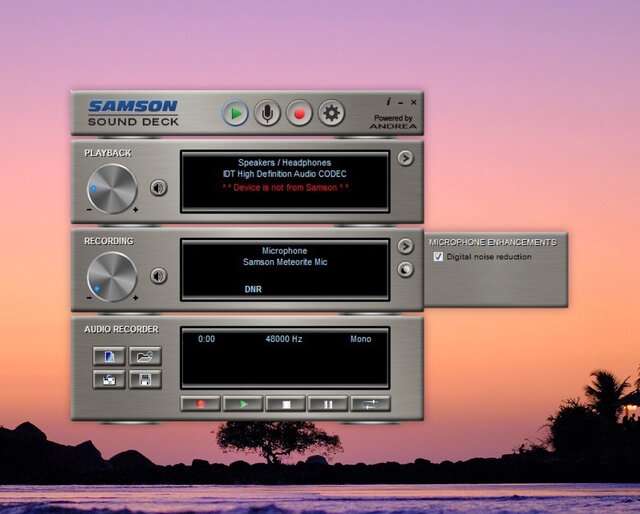Click the round button below Recording's arrow
Viewport: 640px width, 514px height.
pyautogui.click(x=405, y=269)
